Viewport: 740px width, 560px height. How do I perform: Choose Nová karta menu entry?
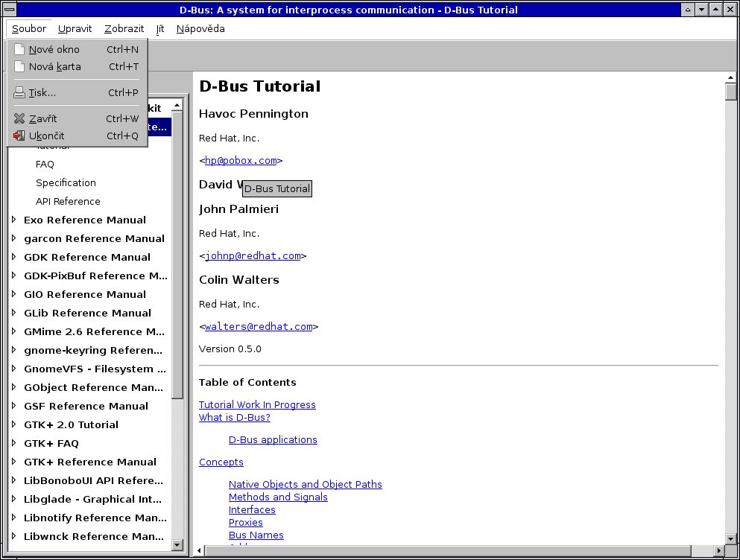coord(77,66)
